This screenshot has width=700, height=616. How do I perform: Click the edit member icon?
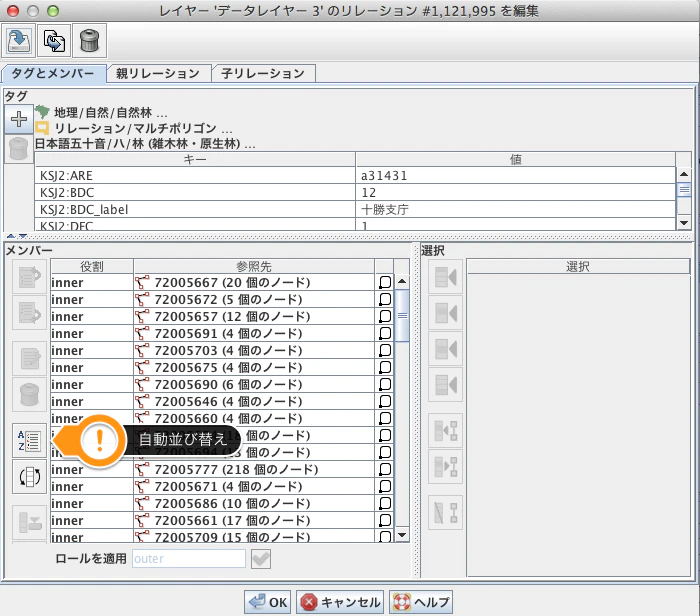tap(29, 358)
